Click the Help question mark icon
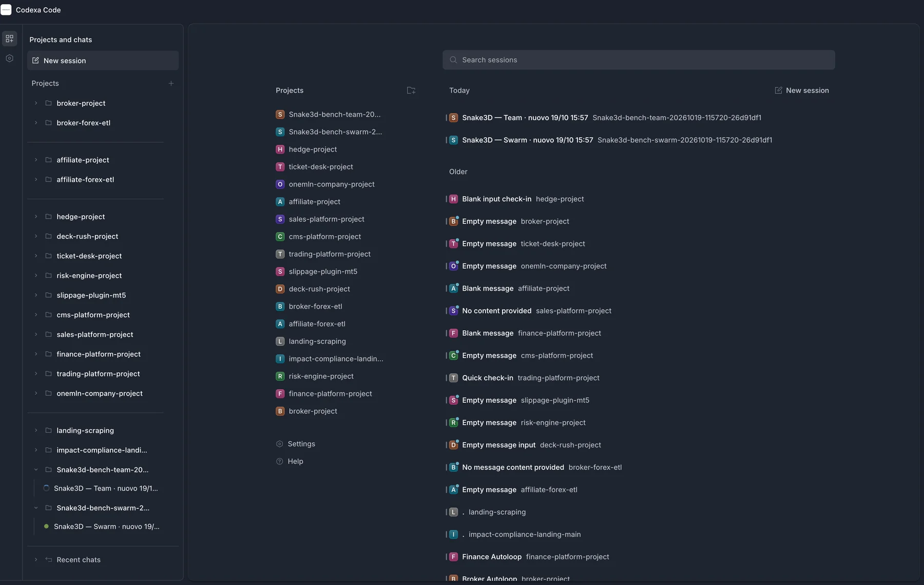Image resolution: width=924 pixels, height=585 pixels. coord(280,462)
